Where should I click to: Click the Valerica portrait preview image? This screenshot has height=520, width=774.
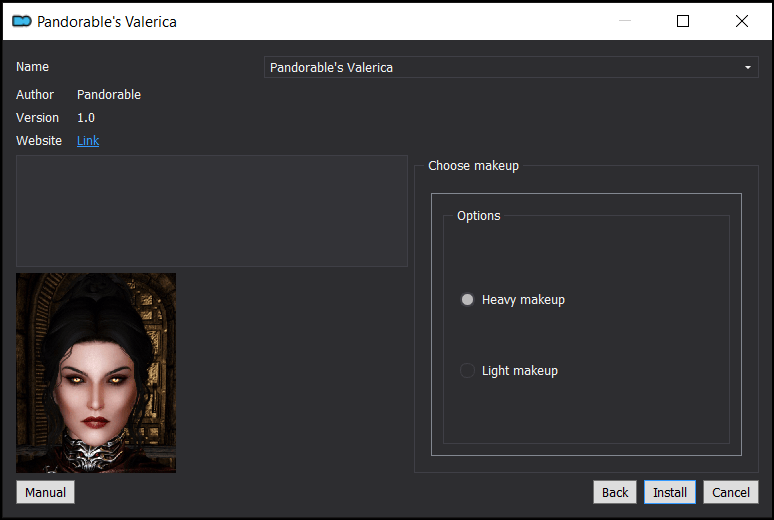click(x=96, y=373)
